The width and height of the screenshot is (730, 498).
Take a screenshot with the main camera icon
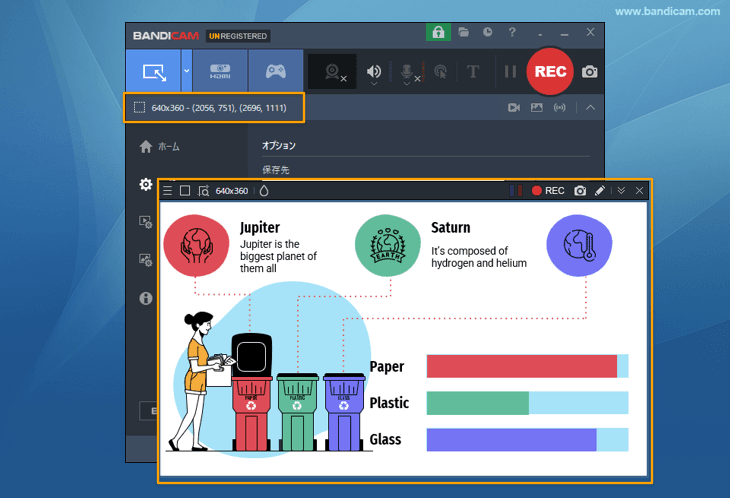coord(590,72)
